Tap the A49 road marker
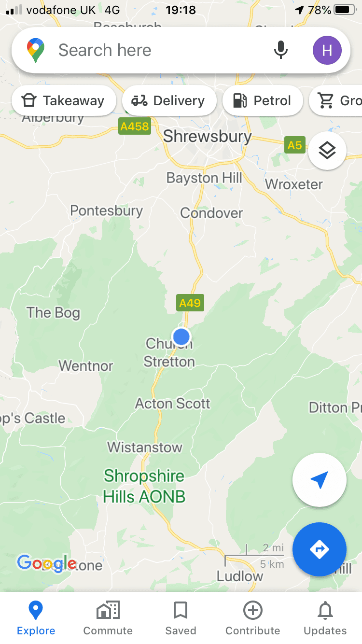The width and height of the screenshot is (362, 644). click(x=190, y=303)
